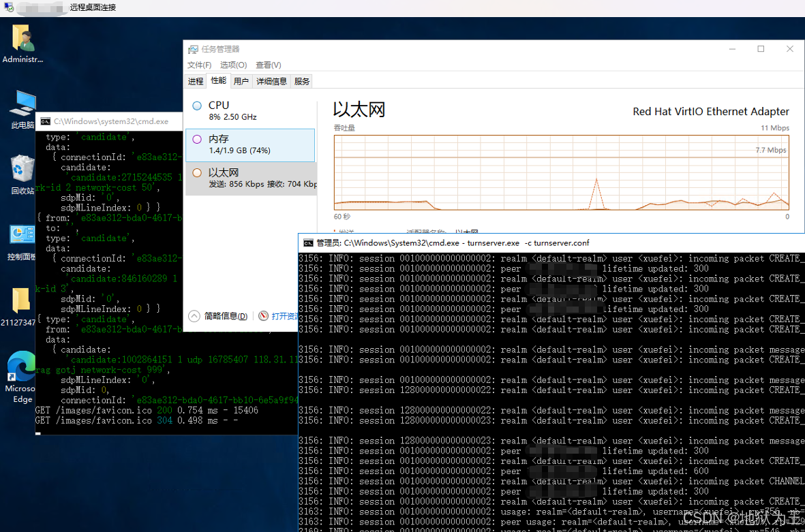This screenshot has height=532, width=805.
Task: Switch to the Details (详细信息) tab
Action: (x=271, y=82)
